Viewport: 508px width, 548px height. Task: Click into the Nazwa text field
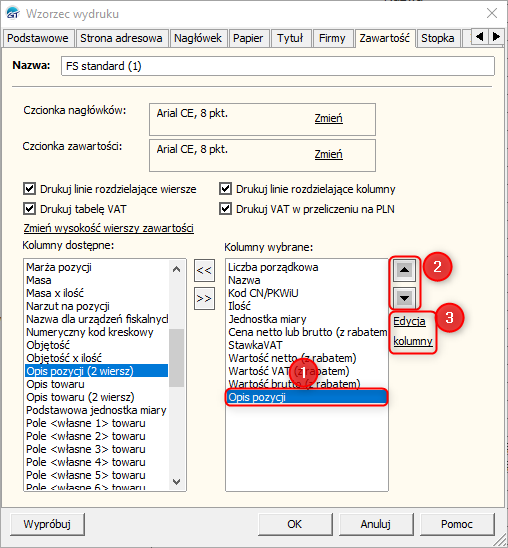point(278,66)
